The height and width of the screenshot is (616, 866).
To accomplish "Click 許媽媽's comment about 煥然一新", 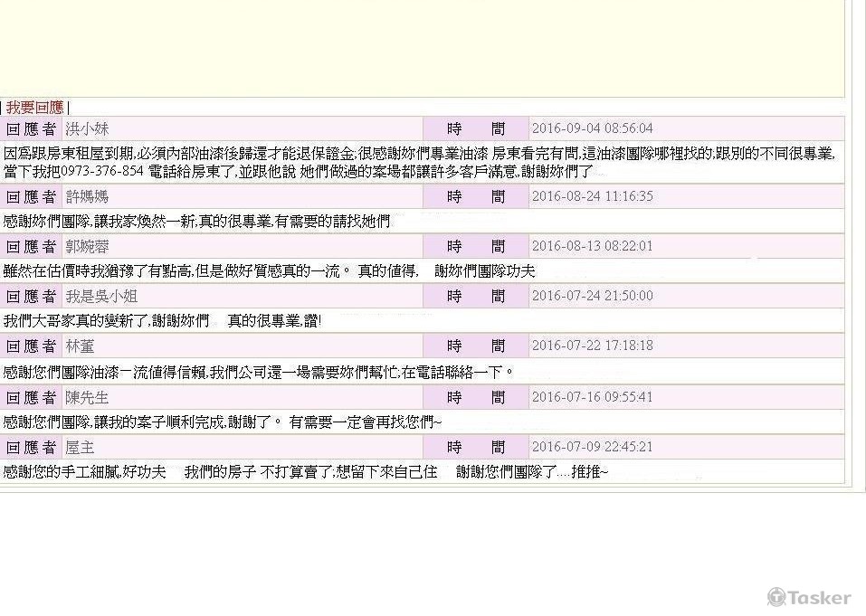I will click(197, 222).
